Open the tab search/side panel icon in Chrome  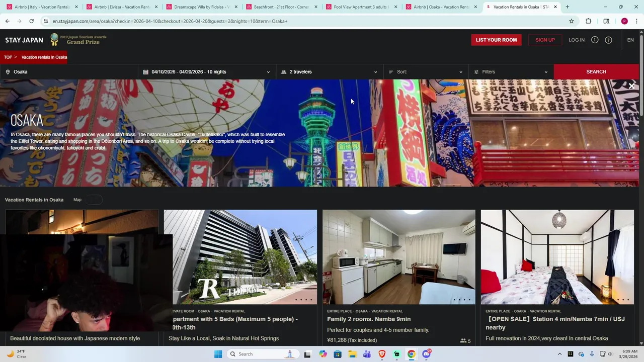pos(606,21)
